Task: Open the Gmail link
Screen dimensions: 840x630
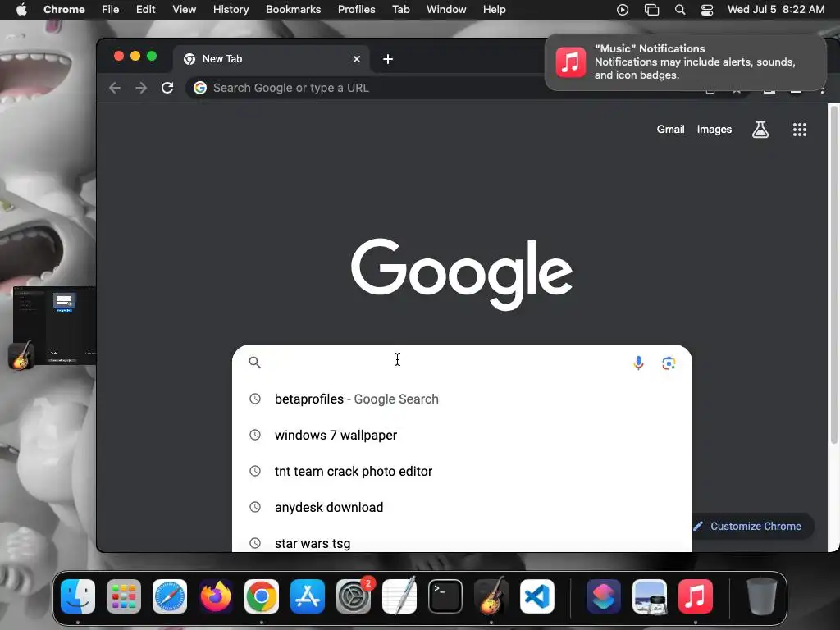Action: [670, 129]
